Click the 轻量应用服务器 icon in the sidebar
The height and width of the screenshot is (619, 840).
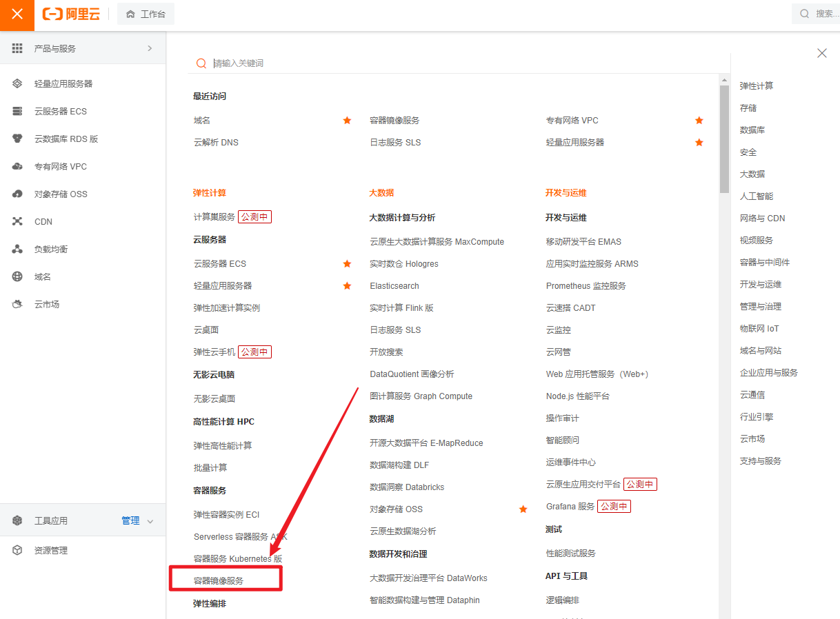(x=18, y=83)
